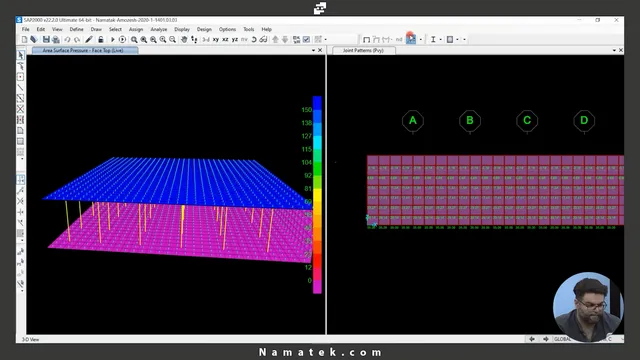The width and height of the screenshot is (640, 360).
Task: Toggle the Set Display Options checkmark icon
Action: (x=306, y=40)
